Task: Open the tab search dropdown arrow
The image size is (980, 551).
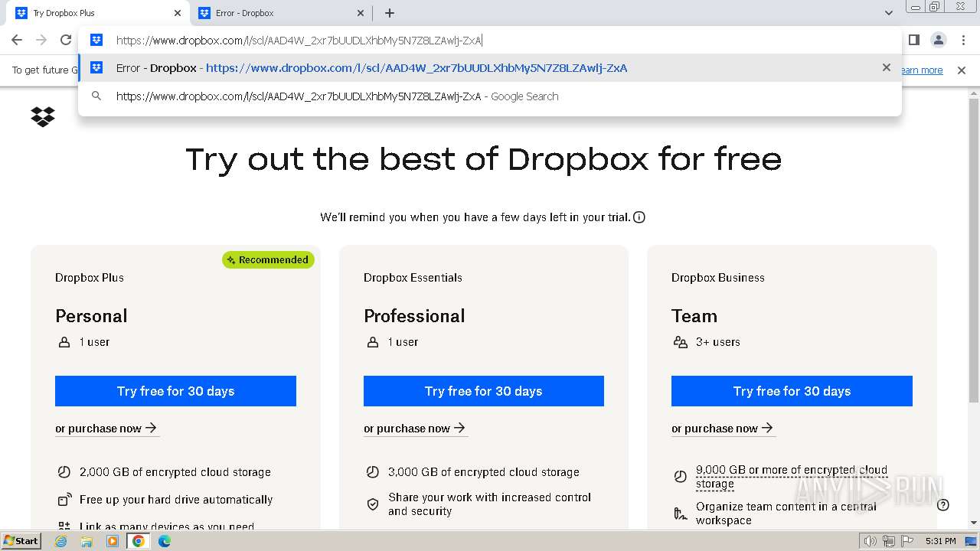Action: 888,13
